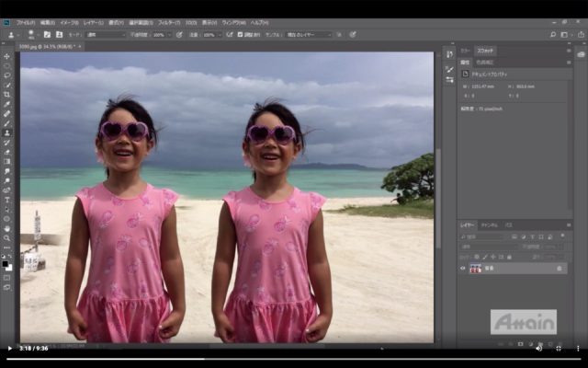Open the イメージ menu
This screenshot has height=368, width=588.
tap(69, 23)
